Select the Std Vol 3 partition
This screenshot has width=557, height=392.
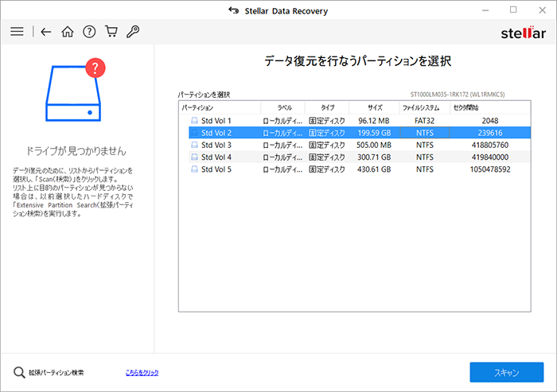[360, 145]
